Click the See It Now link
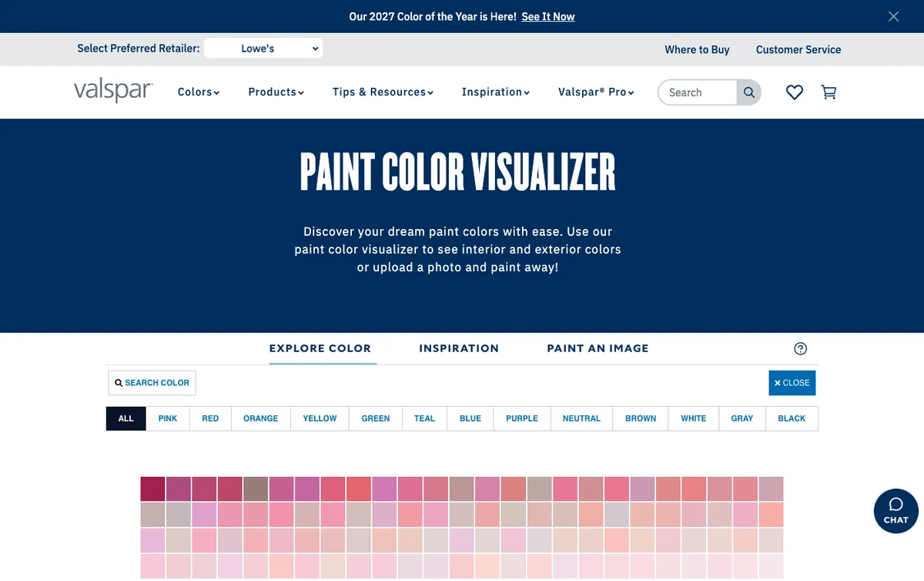Image resolution: width=924 pixels, height=581 pixels. (x=548, y=16)
